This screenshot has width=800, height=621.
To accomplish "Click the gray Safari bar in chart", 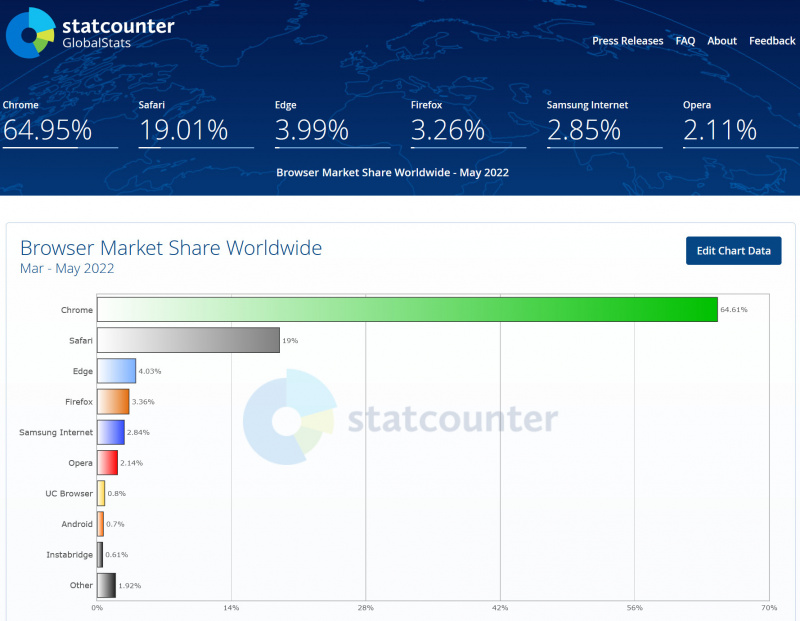I will point(188,340).
